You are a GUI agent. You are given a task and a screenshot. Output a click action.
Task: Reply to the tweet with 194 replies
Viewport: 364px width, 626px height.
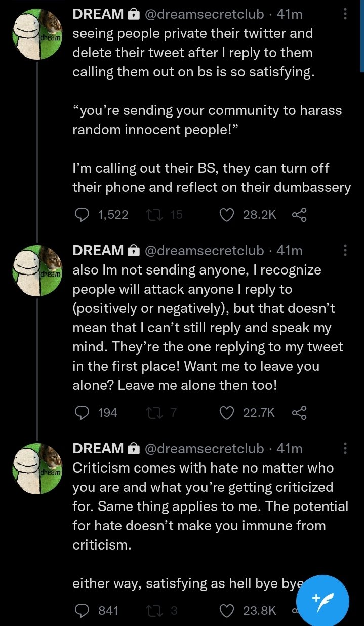[x=82, y=413]
